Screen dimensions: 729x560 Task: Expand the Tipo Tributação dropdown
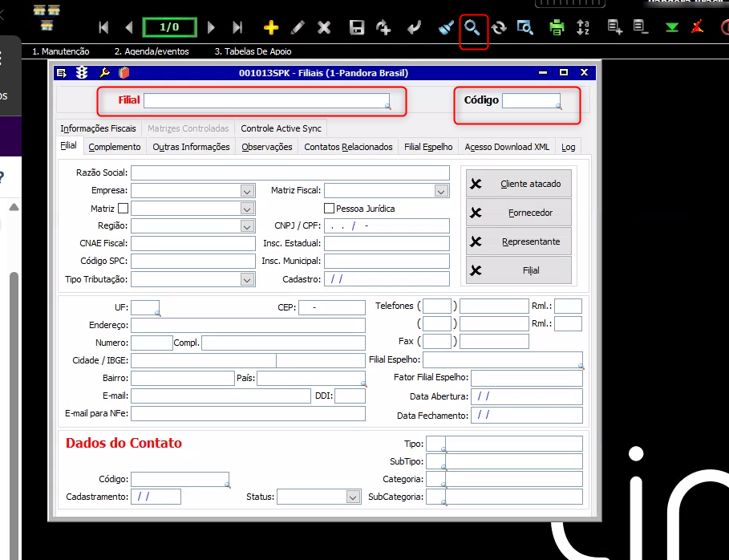(247, 279)
